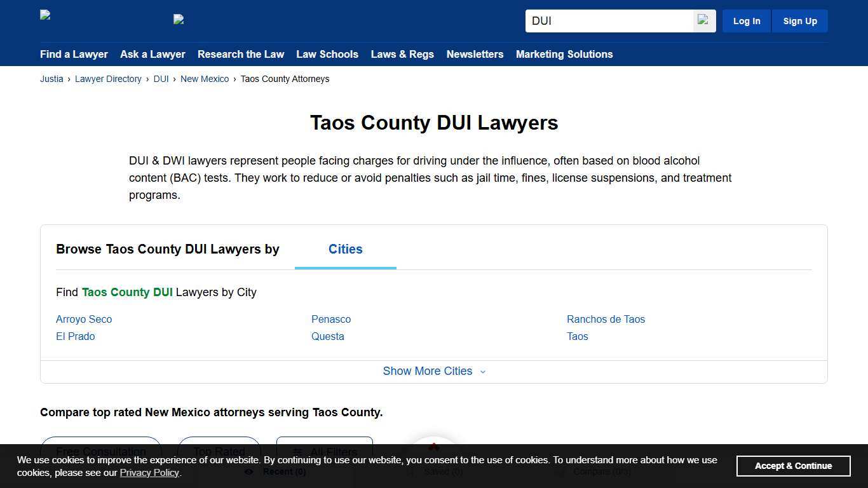Viewport: 868px width, 488px height.
Task: Expand Show More Cities
Action: pos(434,371)
